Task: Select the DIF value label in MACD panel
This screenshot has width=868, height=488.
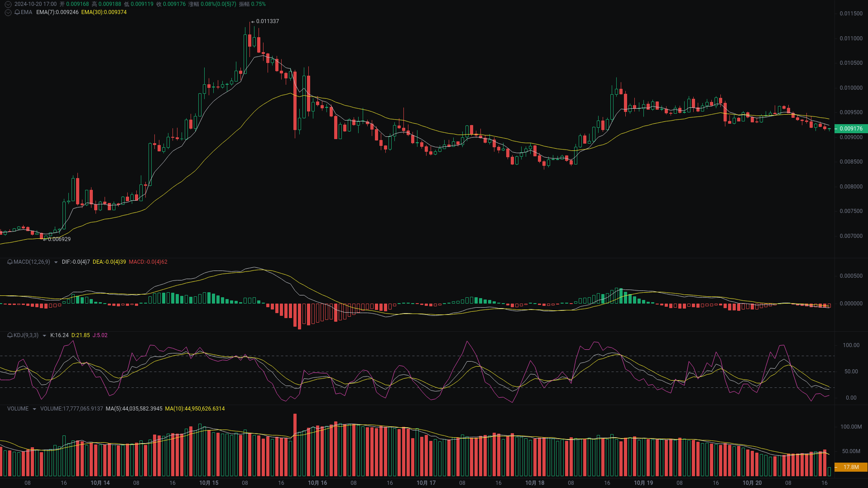Action: [76, 262]
